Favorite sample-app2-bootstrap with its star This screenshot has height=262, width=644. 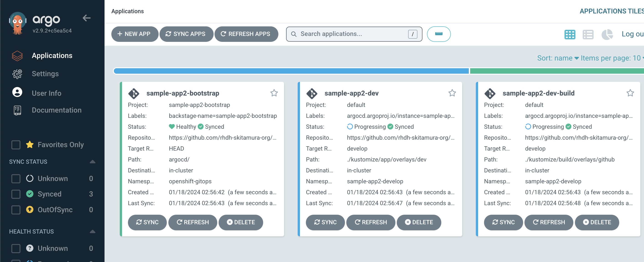click(274, 93)
